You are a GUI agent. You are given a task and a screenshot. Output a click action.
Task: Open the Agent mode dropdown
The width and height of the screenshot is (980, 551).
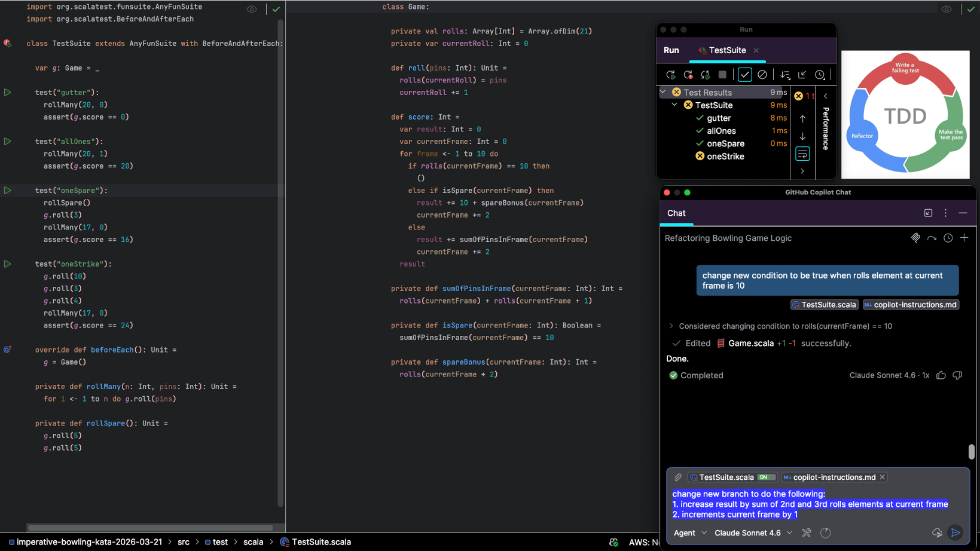(690, 532)
